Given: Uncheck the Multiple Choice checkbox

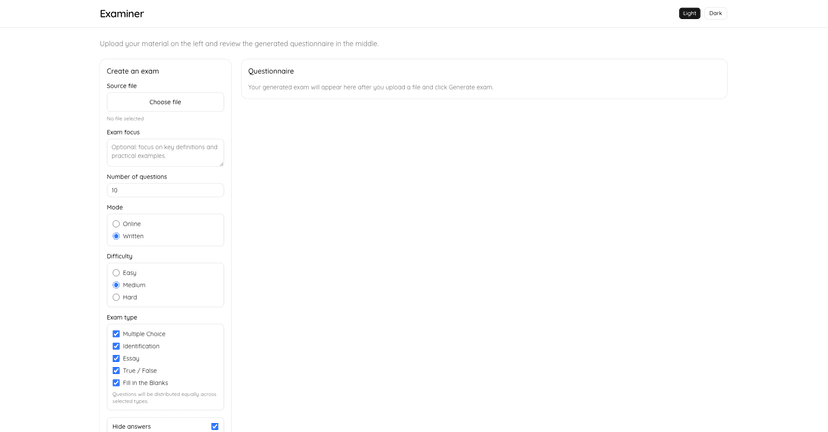Looking at the screenshot, I should pyautogui.click(x=116, y=334).
